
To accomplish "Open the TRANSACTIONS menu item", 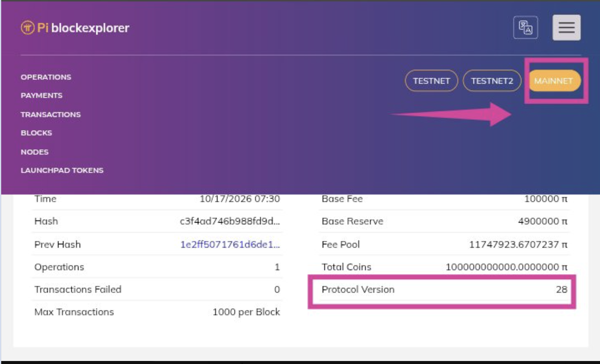I will click(x=51, y=114).
